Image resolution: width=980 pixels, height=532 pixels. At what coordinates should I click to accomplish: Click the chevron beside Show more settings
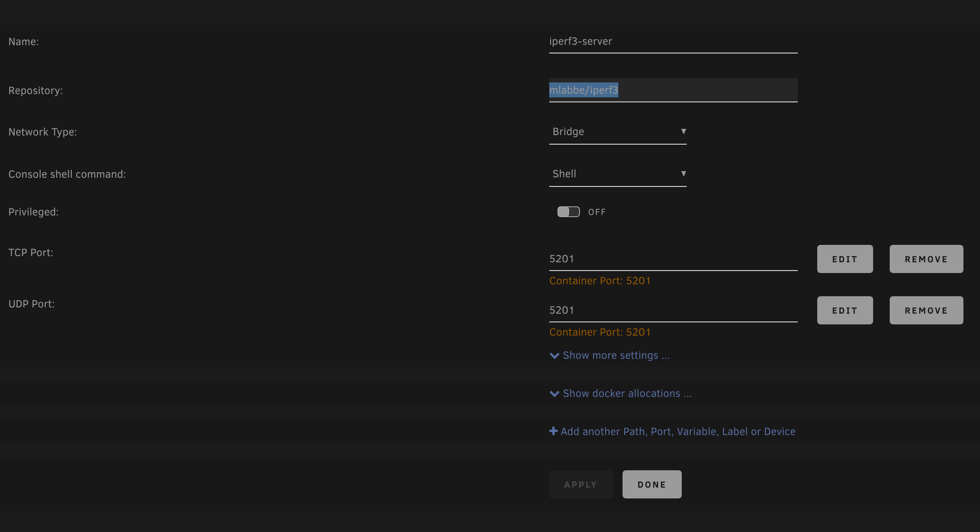(554, 355)
